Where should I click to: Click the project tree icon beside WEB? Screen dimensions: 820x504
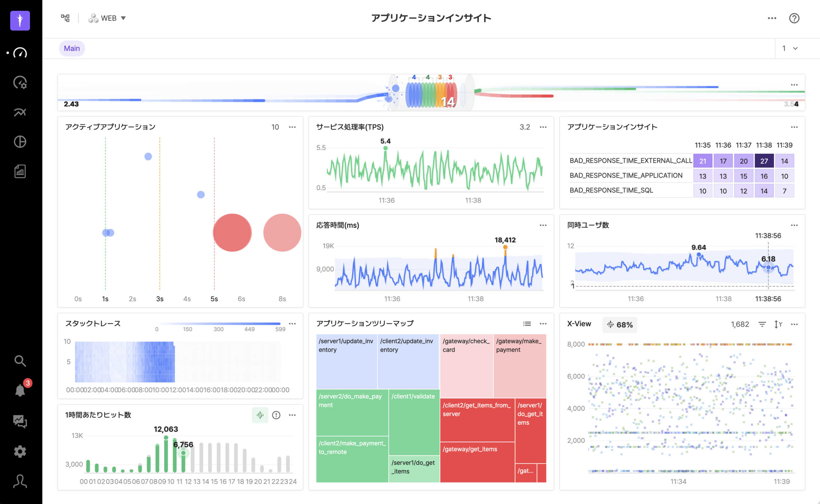pyautogui.click(x=65, y=18)
